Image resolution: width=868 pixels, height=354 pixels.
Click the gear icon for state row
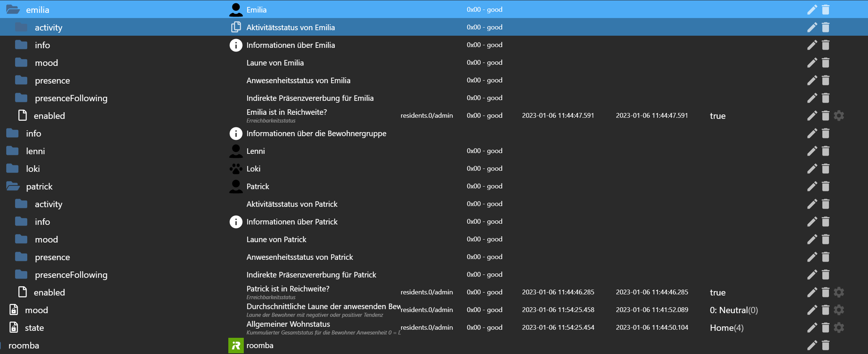point(839,328)
